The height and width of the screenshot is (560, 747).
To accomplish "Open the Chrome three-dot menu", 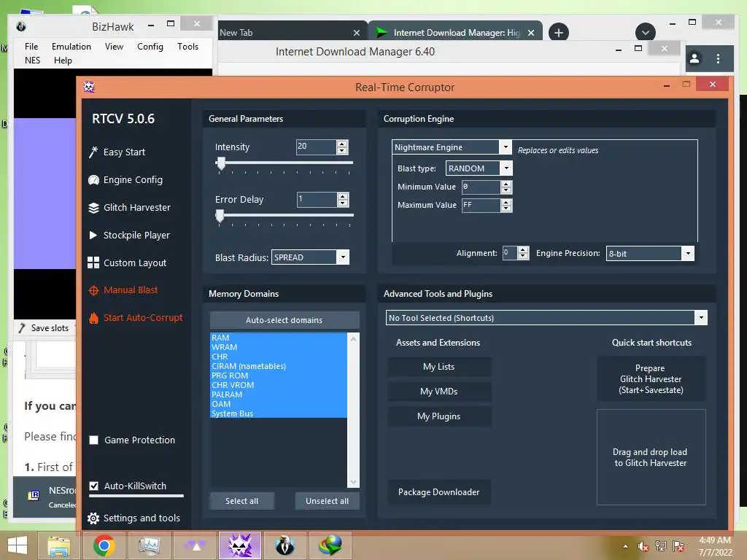I will click(x=718, y=58).
